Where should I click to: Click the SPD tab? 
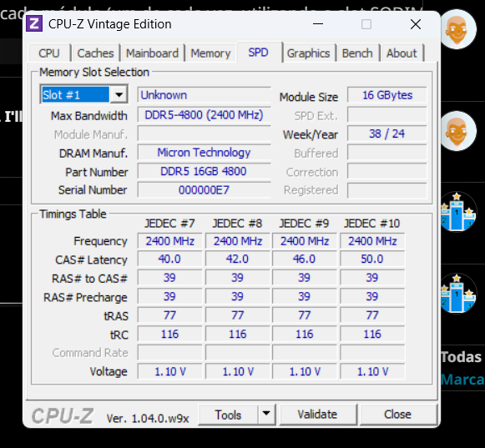pos(259,53)
